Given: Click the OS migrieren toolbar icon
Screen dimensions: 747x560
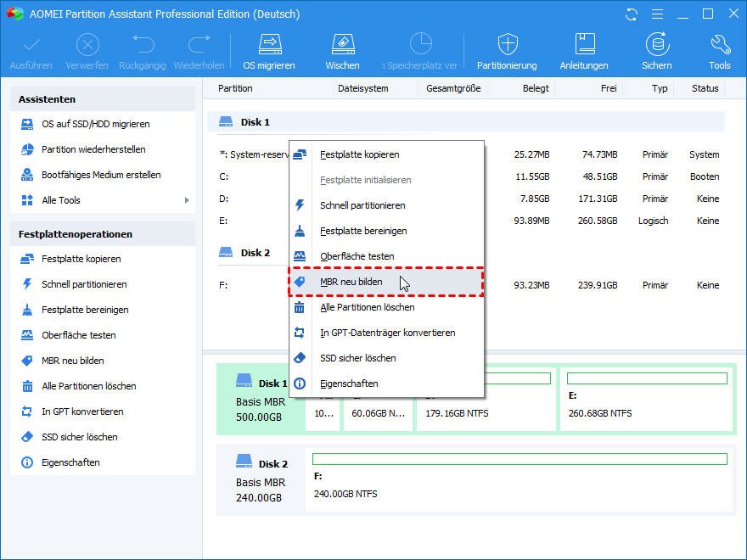Looking at the screenshot, I should click(270, 45).
